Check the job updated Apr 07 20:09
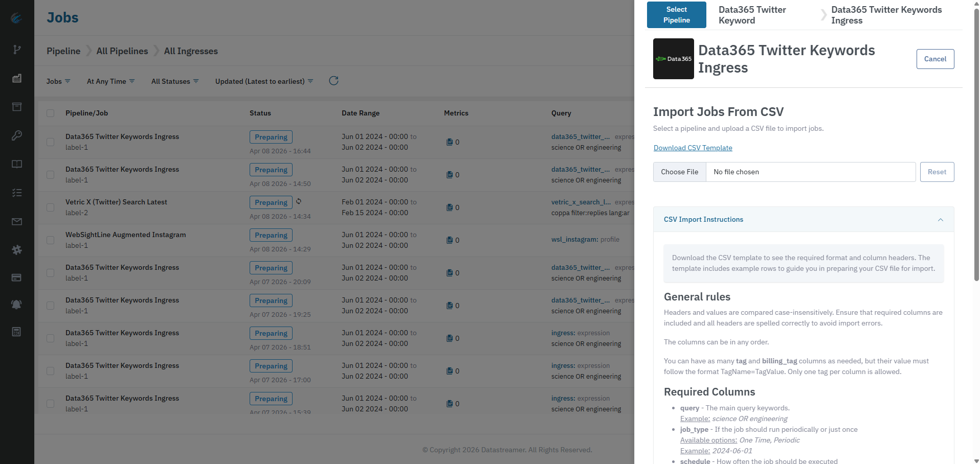This screenshot has width=980, height=464. pos(50,273)
